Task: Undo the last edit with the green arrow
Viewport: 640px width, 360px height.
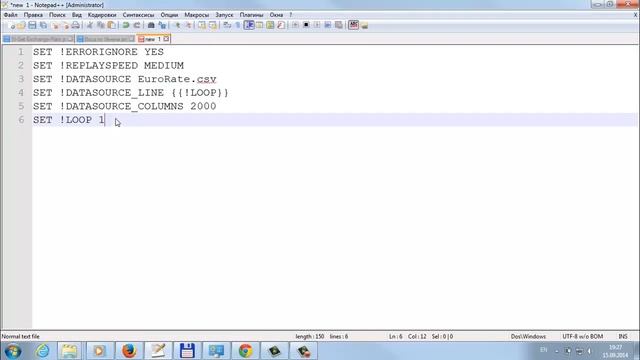Action: point(126,25)
